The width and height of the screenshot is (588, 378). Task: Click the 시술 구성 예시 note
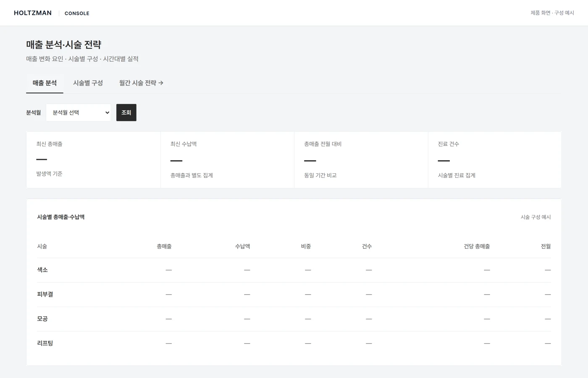click(535, 217)
